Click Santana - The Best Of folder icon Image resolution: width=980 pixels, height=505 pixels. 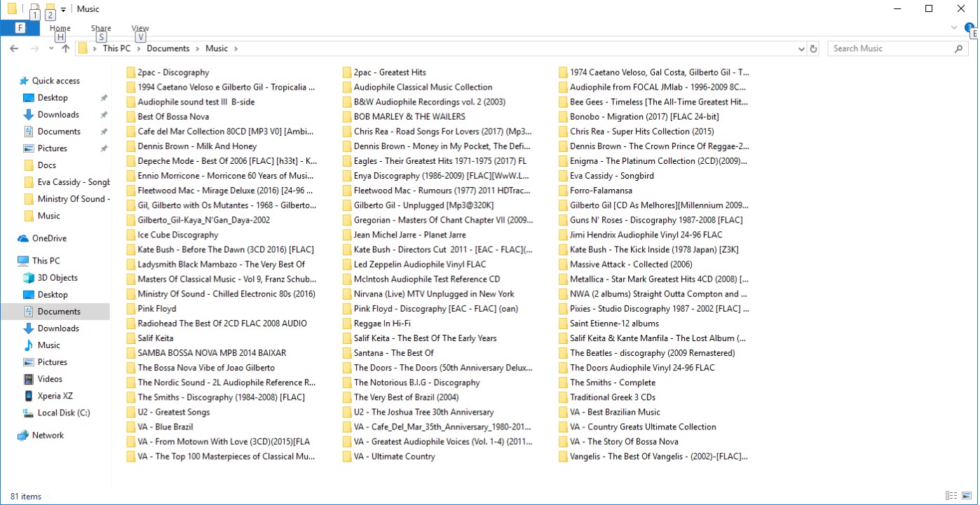click(347, 353)
